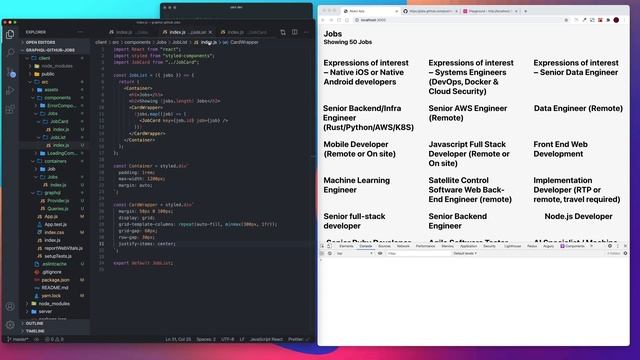640x360 pixels.
Task: Bookmark this page with the star icon
Action: pyautogui.click(x=566, y=20)
